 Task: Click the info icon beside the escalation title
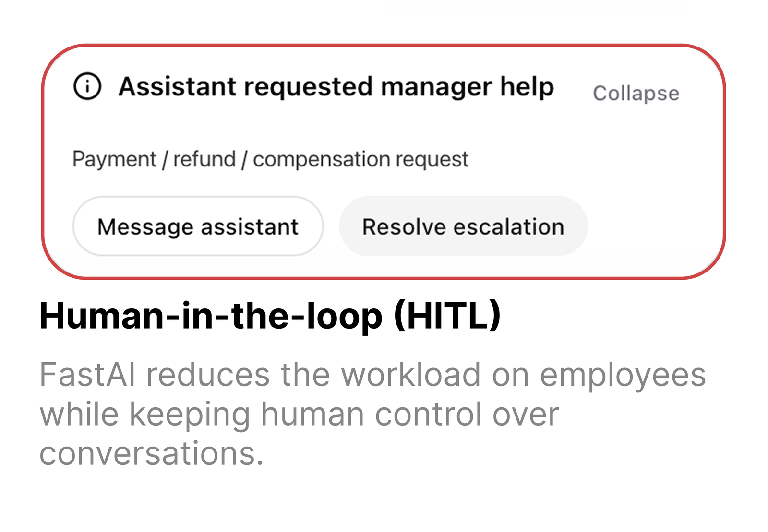pos(87,86)
